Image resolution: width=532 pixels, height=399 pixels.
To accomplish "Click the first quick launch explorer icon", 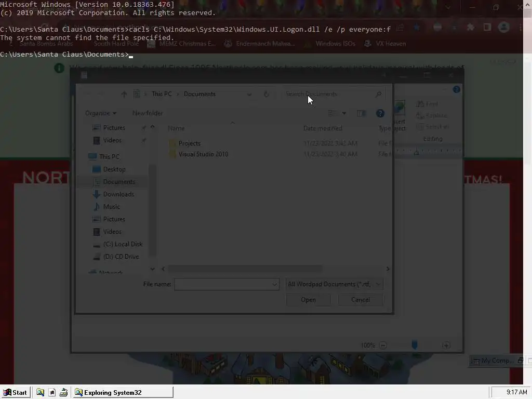I will [40, 393].
